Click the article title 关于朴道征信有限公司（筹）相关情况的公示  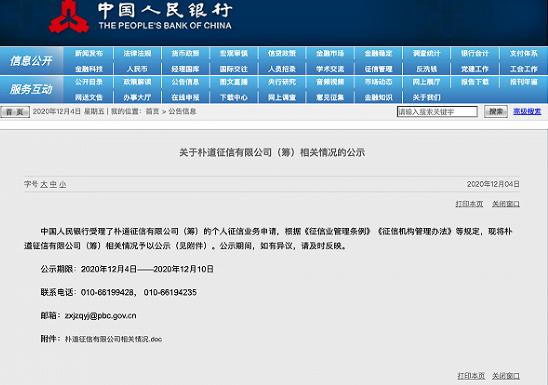tap(272, 152)
